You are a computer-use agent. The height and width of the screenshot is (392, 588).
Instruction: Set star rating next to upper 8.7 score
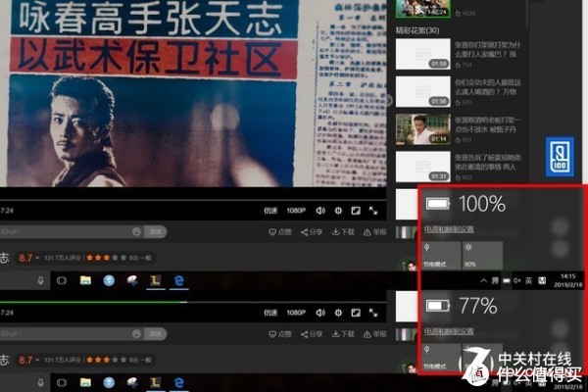point(107,258)
